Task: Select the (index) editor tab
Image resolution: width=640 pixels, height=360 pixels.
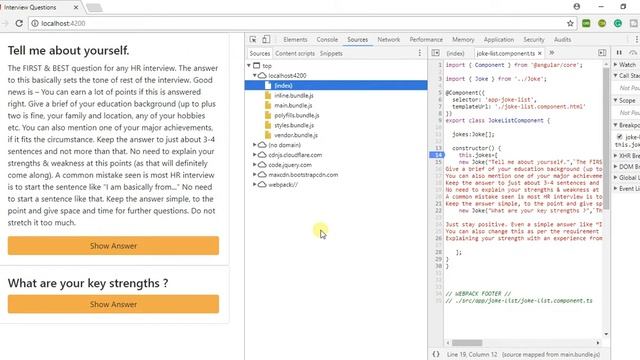Action: click(455, 53)
